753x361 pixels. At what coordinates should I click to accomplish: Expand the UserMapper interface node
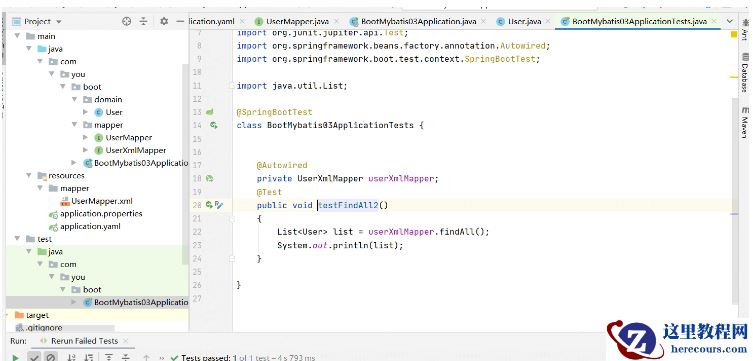coord(86,137)
